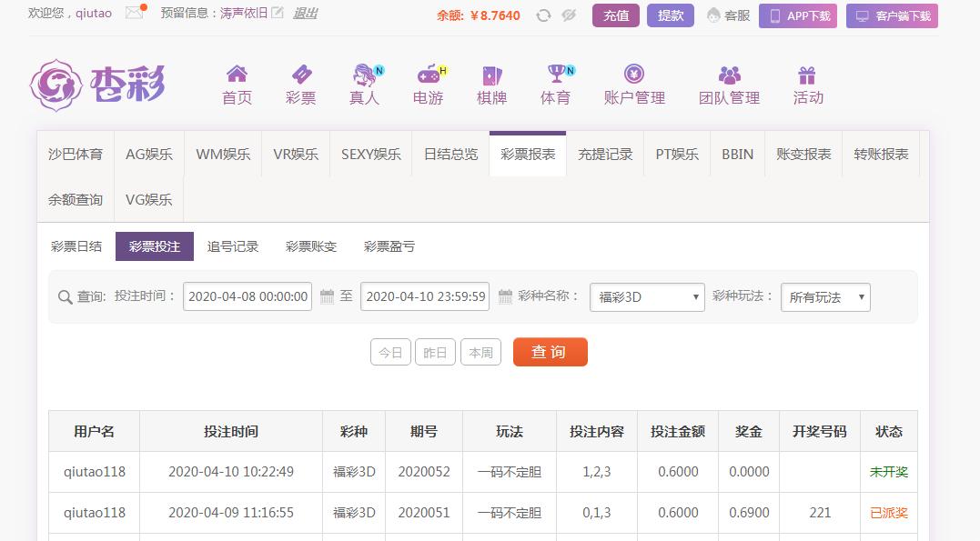Click the end date time input field
The height and width of the screenshot is (541, 980).
coord(425,296)
